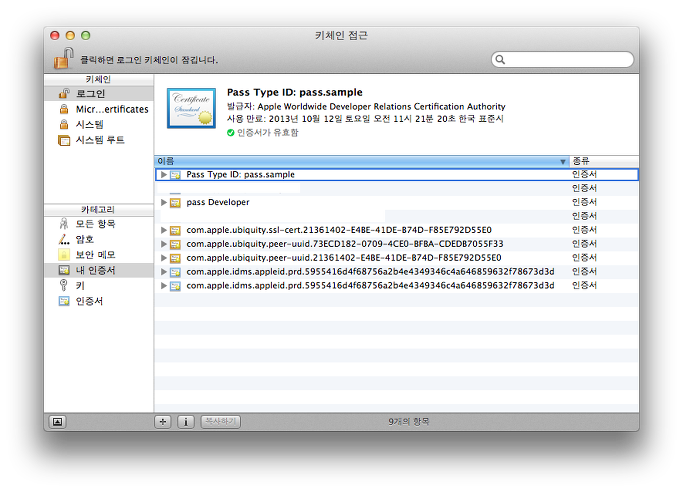683x492 pixels.
Task: Click certificate icon of pass Developer row
Action: point(176,202)
